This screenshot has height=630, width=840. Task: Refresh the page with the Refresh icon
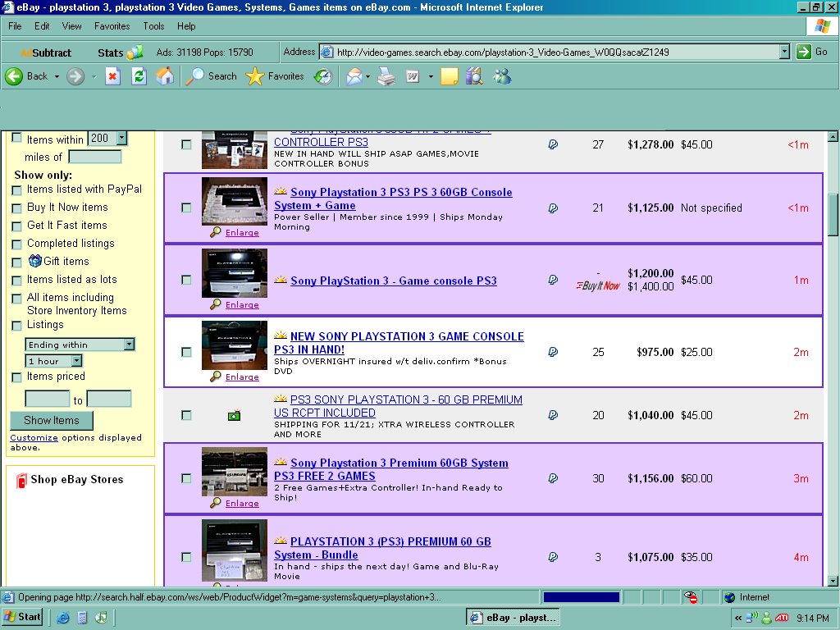[139, 76]
